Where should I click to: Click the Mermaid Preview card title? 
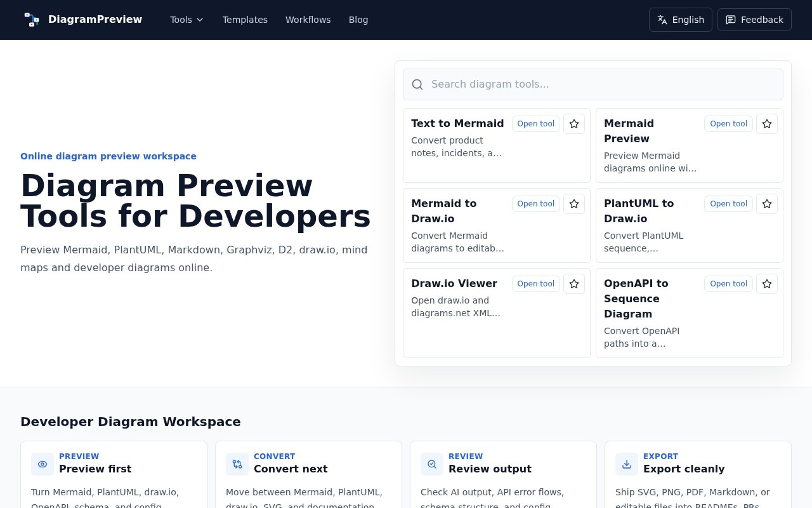pyautogui.click(x=629, y=131)
